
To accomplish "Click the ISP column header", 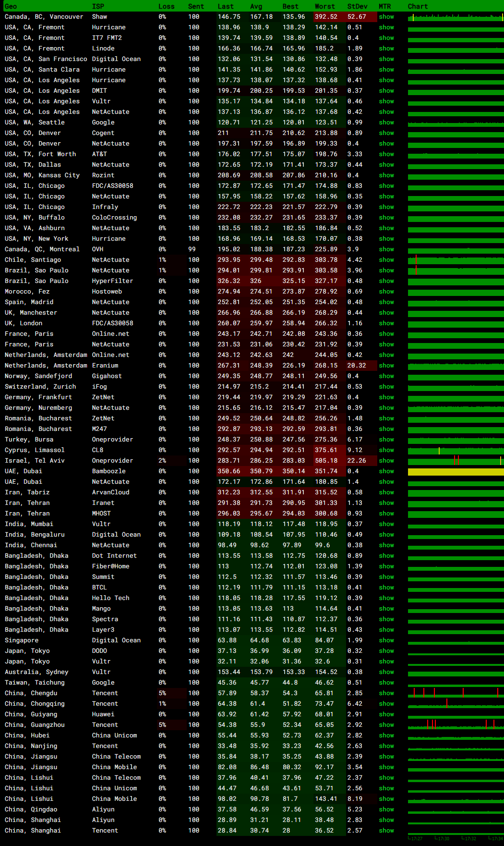I will [98, 6].
